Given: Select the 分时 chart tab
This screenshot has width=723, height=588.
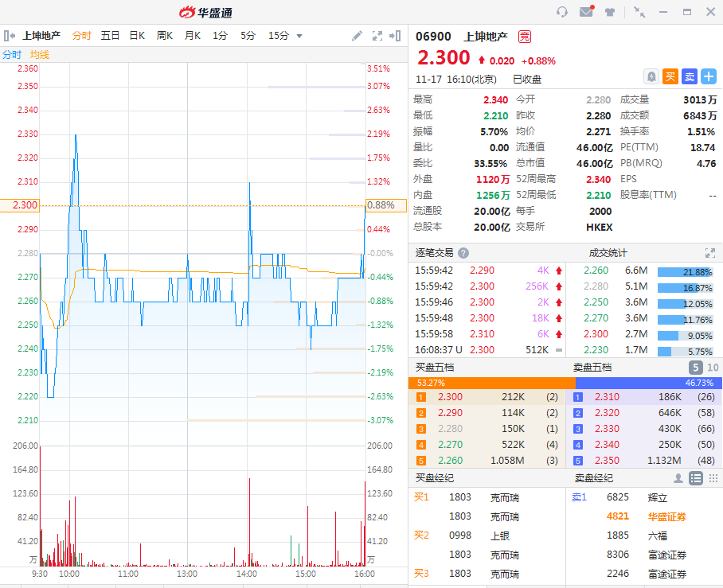Looking at the screenshot, I should click(81, 36).
